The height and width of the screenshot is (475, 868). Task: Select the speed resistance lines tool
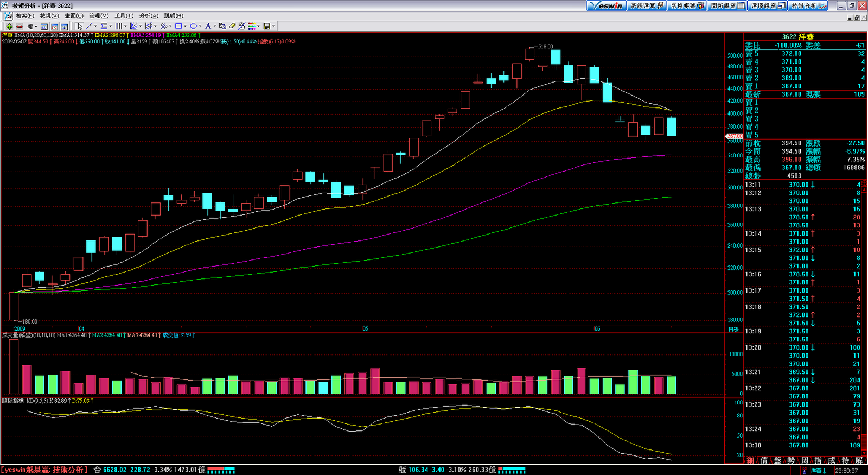click(x=149, y=26)
